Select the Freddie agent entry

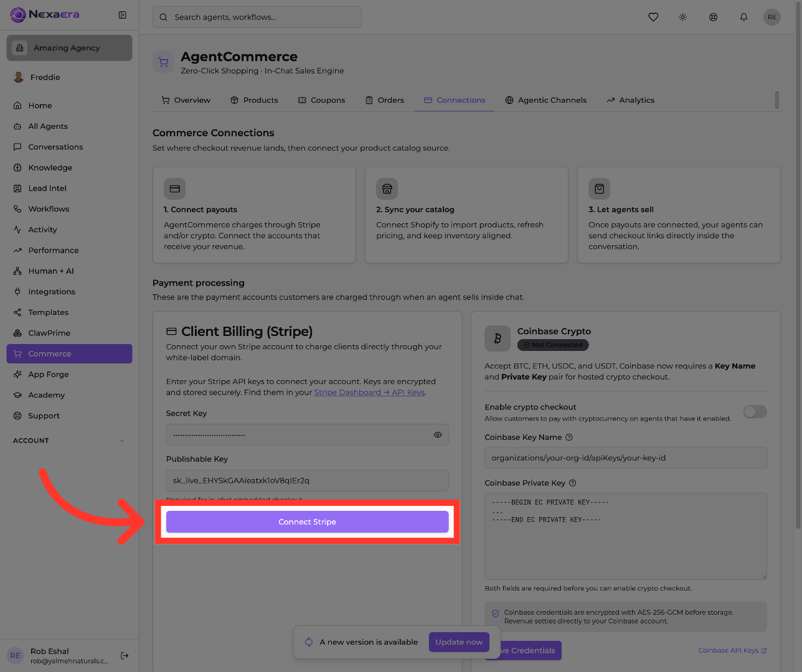(x=69, y=77)
